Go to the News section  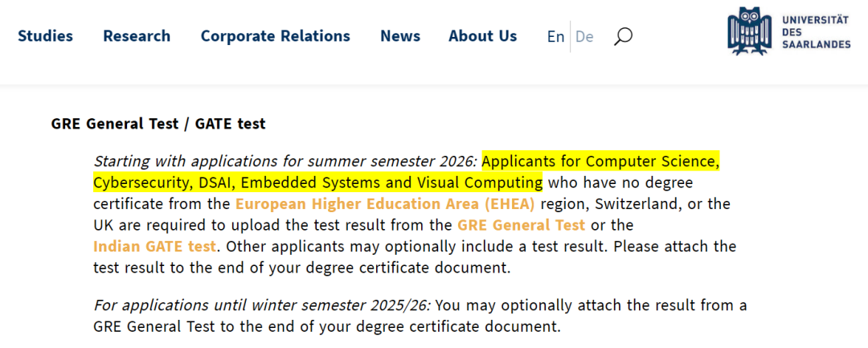[400, 36]
